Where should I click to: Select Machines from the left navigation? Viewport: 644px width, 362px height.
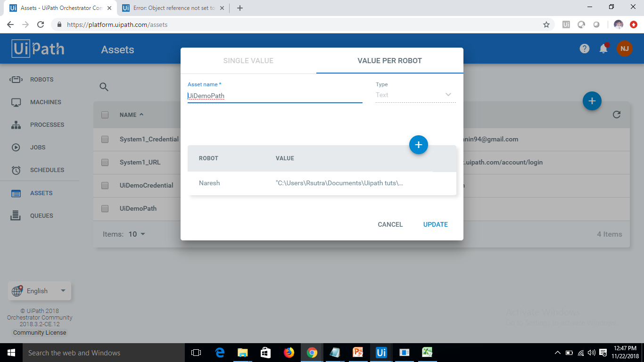(x=46, y=102)
